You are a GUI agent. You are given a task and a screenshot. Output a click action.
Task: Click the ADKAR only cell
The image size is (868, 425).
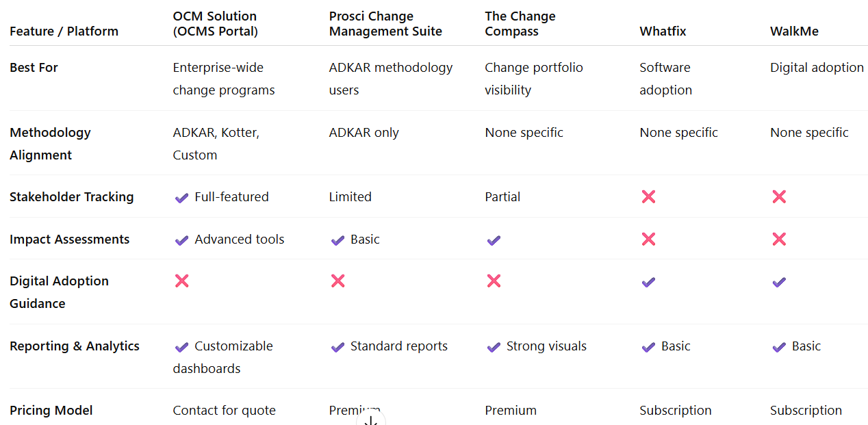tap(364, 132)
